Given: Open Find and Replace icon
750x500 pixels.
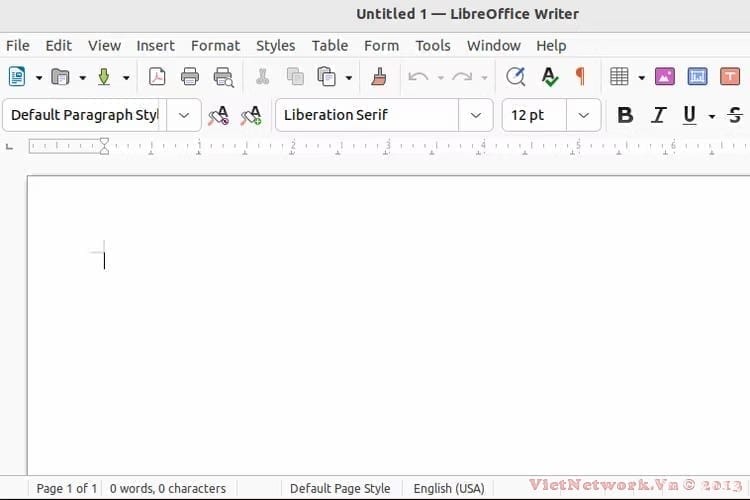Looking at the screenshot, I should pos(515,77).
